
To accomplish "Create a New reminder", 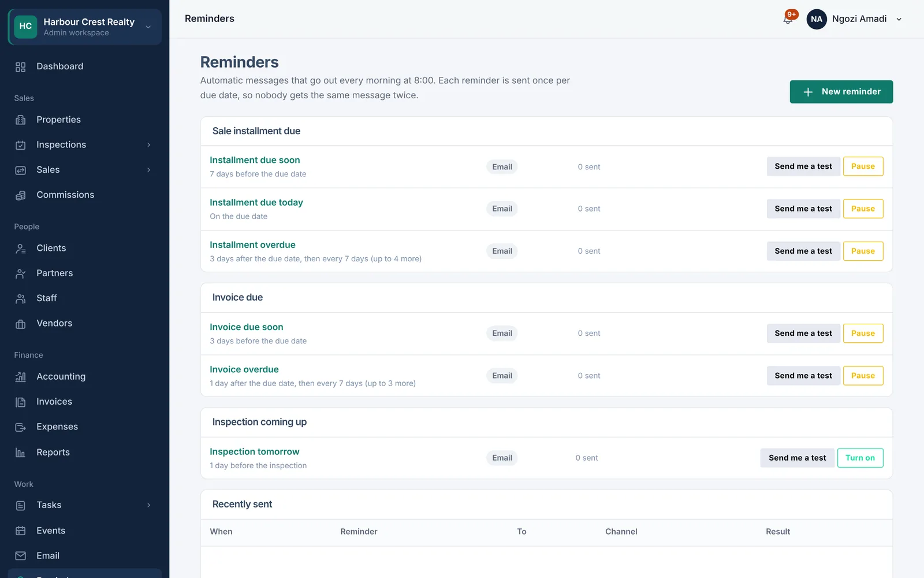I will pos(841,92).
